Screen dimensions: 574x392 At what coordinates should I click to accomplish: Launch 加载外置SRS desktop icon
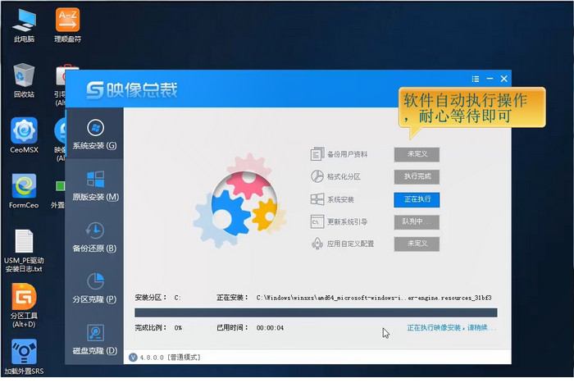pos(24,357)
